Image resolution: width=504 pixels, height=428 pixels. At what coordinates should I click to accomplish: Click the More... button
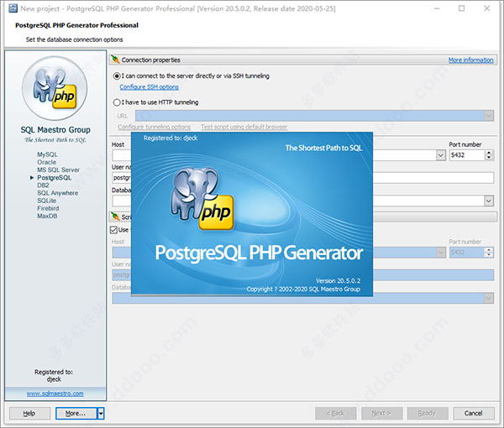[76, 413]
